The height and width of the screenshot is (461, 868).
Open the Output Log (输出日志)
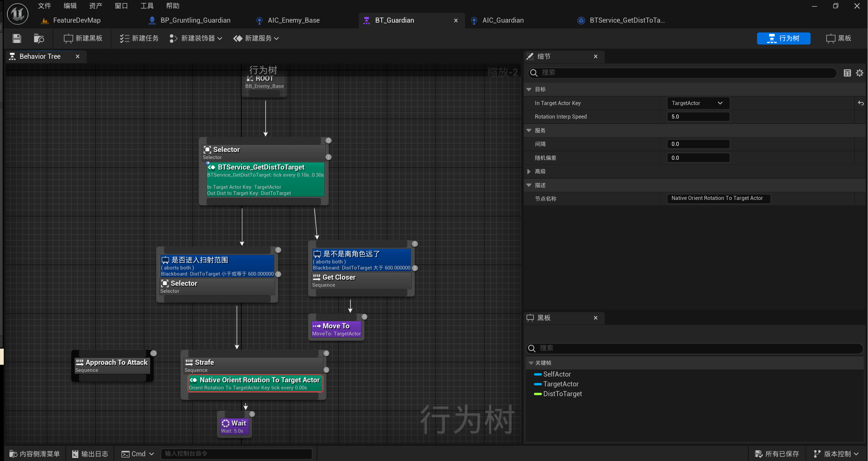tap(90, 454)
